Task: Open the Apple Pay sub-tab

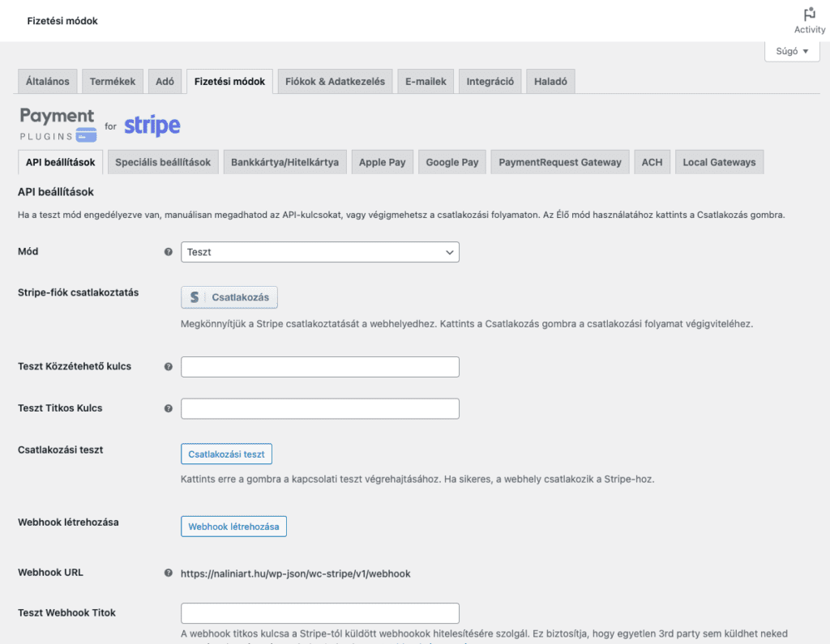Action: tap(383, 163)
